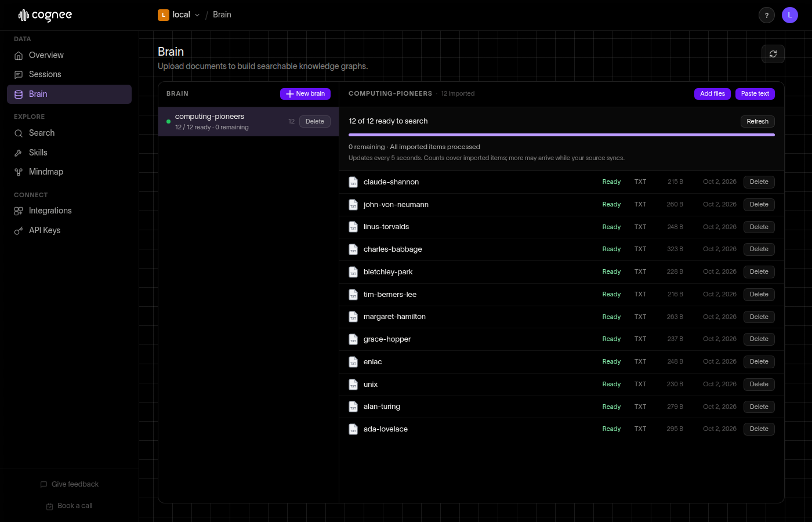The width and height of the screenshot is (812, 522).
Task: Select the computing-pioneers brain row
Action: 248,122
